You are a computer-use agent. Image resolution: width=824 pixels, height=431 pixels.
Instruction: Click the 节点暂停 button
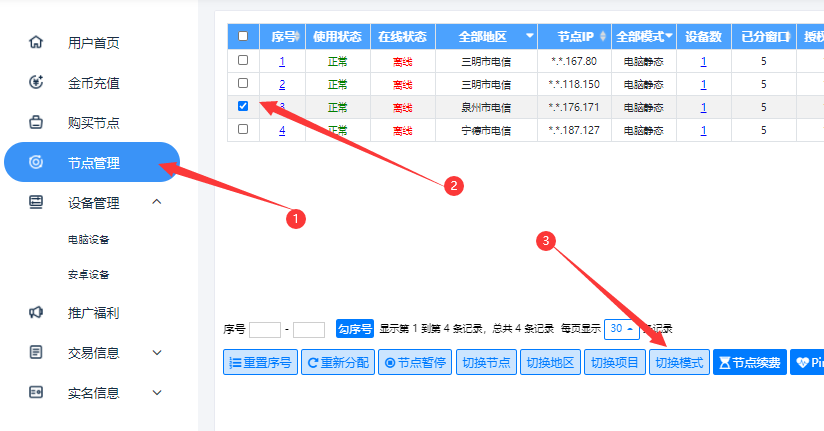[415, 362]
